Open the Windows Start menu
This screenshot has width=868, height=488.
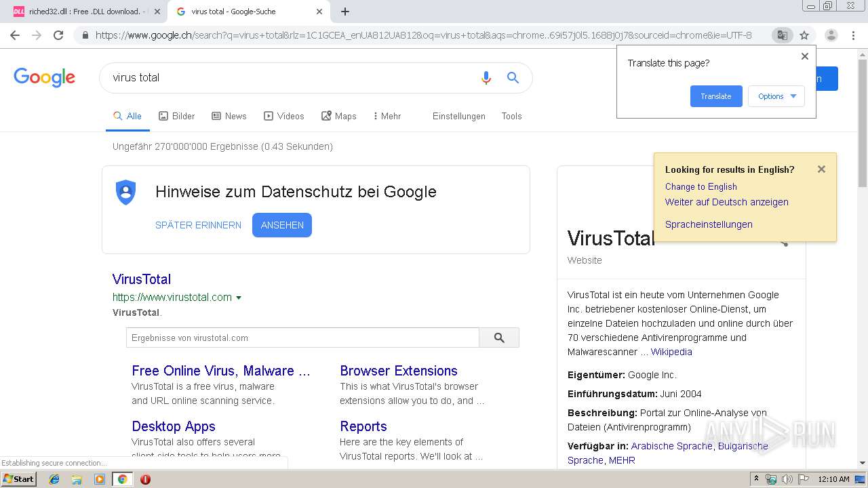click(x=18, y=479)
